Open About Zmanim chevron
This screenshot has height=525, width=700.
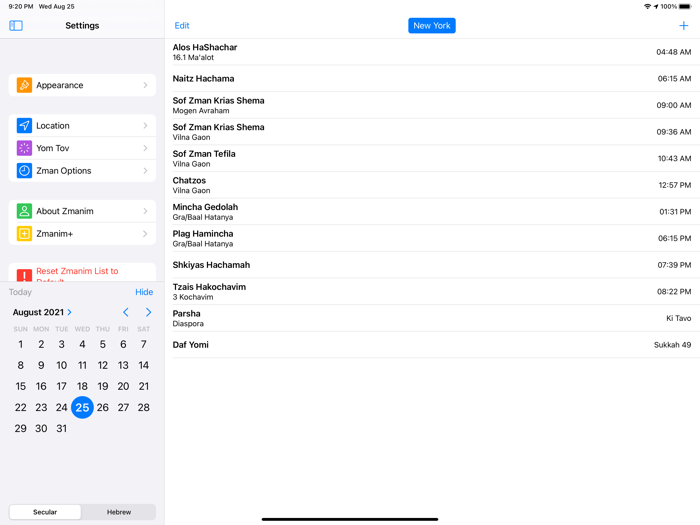145,211
